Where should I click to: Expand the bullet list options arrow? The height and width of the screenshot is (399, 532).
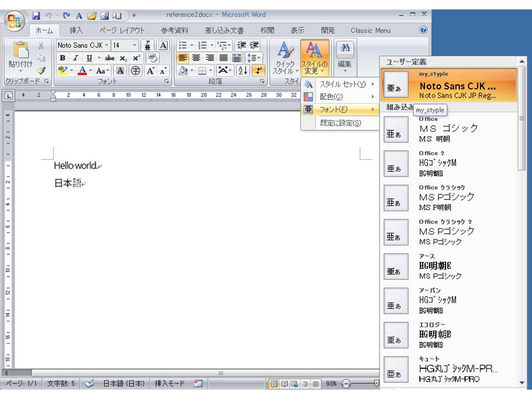click(x=191, y=45)
